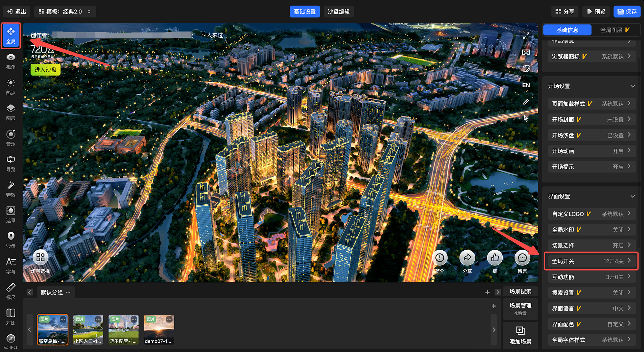Switch to 沙盘编辑 tab
644x352 pixels.
tap(338, 12)
